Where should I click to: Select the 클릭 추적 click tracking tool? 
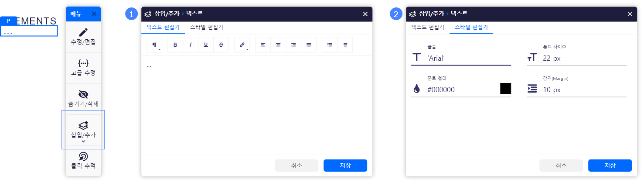pyautogui.click(x=83, y=161)
